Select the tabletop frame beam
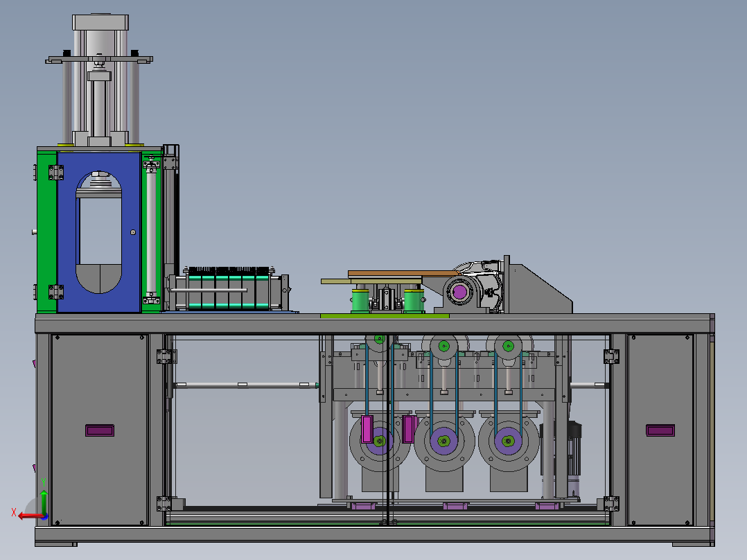The image size is (747, 560). 374,324
